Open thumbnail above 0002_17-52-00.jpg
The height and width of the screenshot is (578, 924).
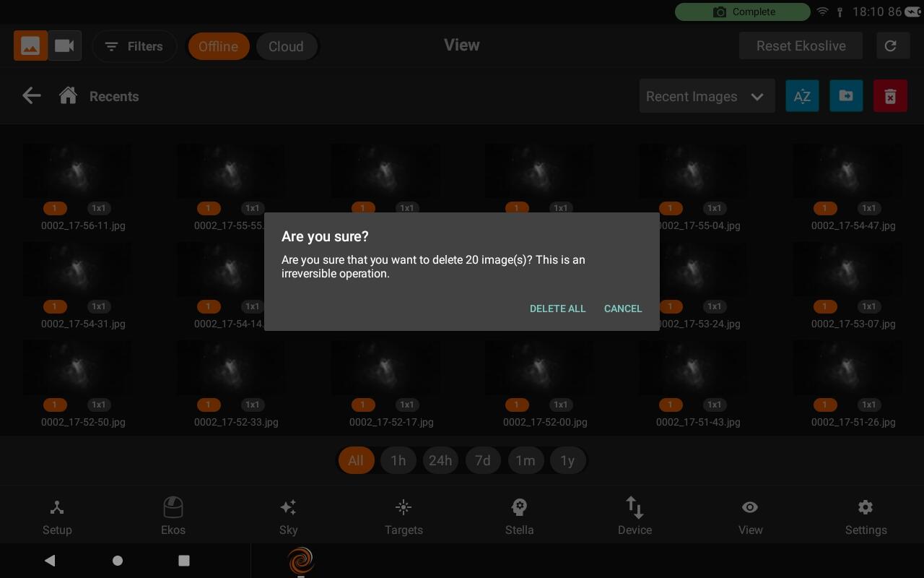point(539,367)
